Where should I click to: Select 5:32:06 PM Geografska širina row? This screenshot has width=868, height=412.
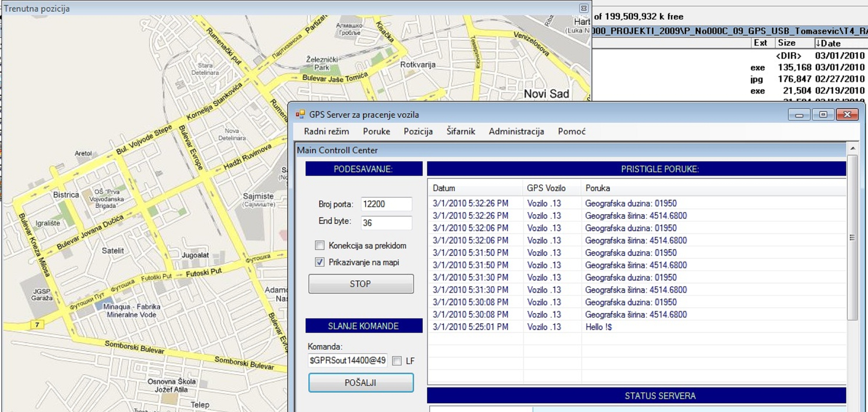click(x=637, y=240)
